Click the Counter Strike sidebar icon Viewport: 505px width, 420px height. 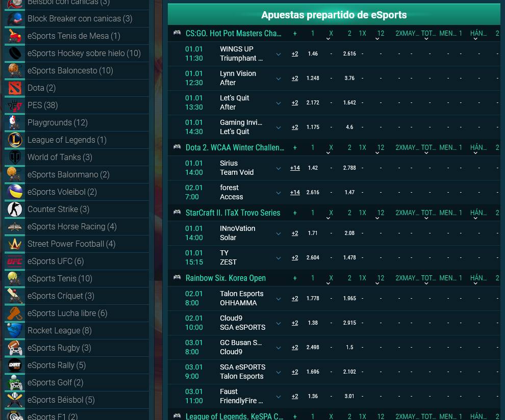coord(15,209)
